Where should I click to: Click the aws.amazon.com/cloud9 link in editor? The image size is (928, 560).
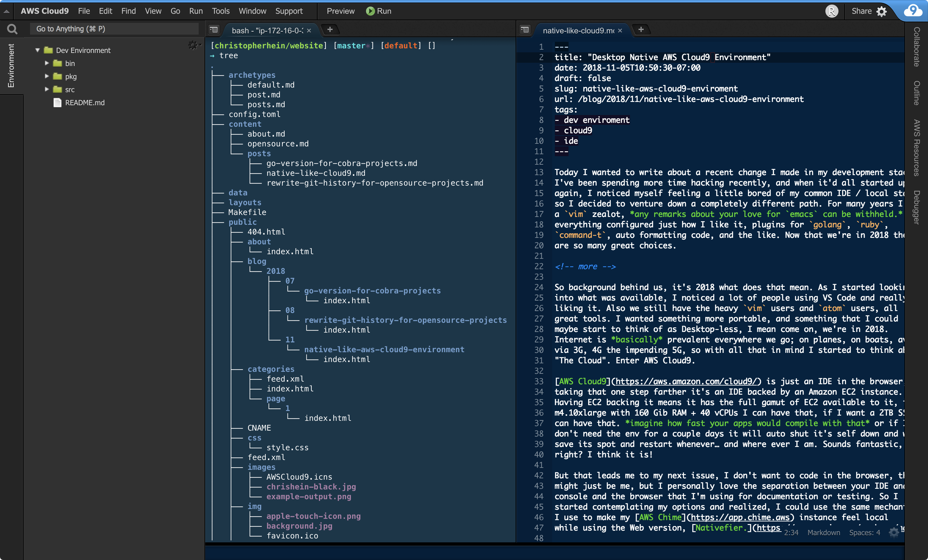pos(686,382)
